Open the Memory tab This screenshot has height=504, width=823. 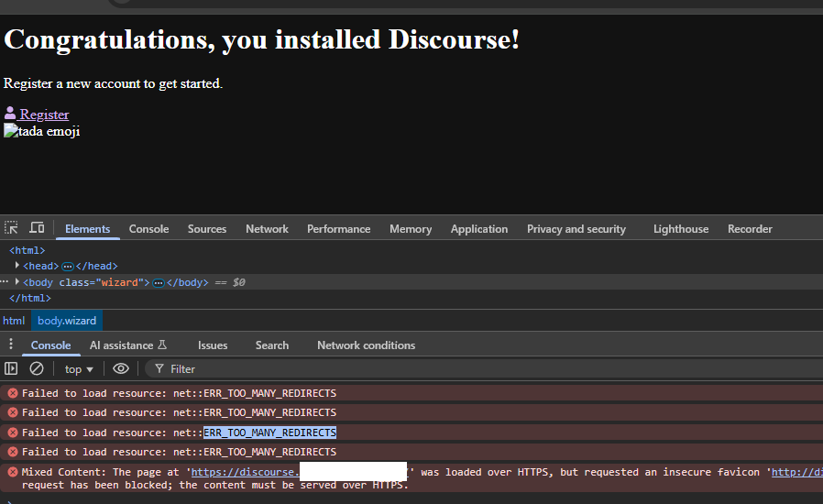coord(411,229)
